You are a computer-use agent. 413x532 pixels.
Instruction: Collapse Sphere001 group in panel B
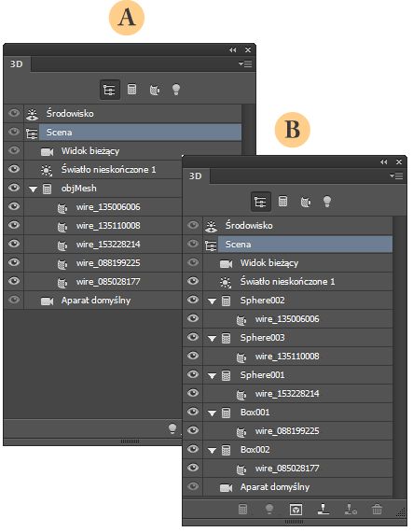coord(212,376)
